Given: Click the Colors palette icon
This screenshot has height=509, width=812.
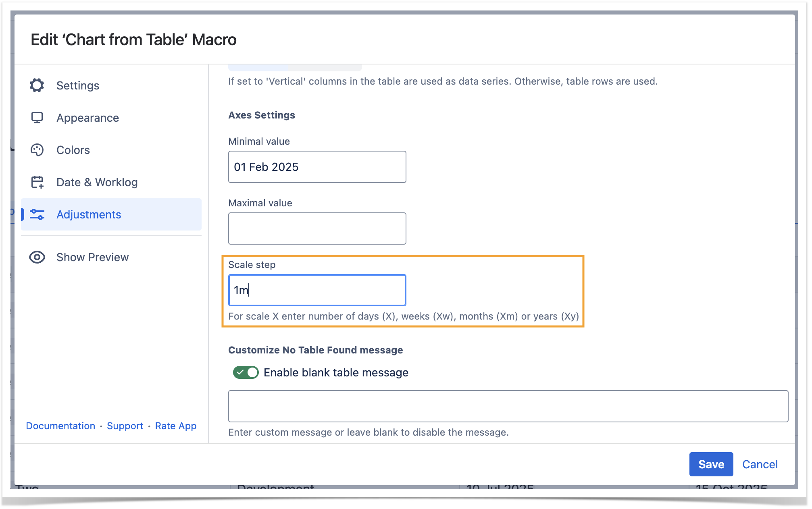Looking at the screenshot, I should click(x=37, y=150).
